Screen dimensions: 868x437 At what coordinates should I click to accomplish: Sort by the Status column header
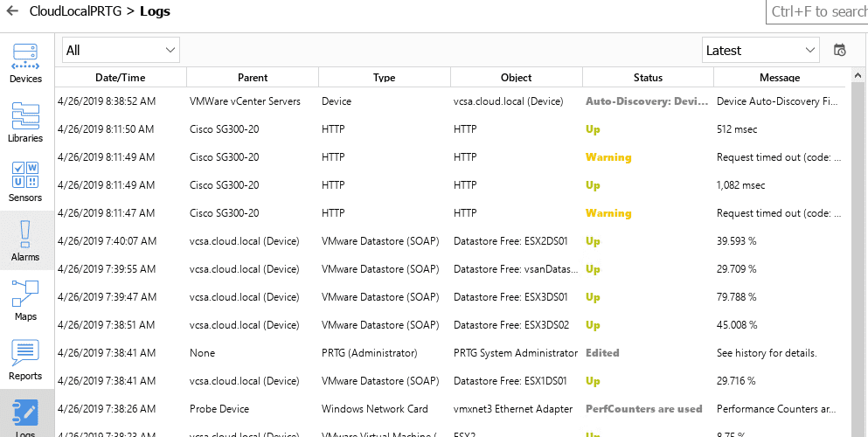648,78
